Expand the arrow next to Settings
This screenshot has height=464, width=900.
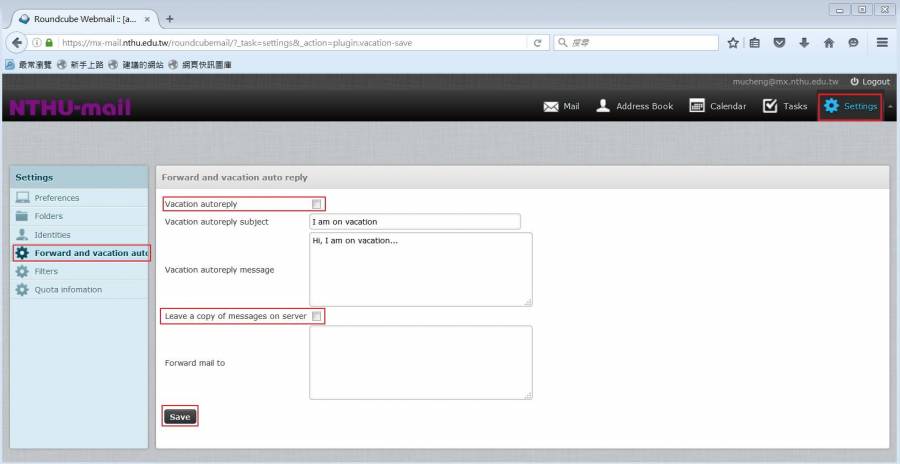[890, 106]
